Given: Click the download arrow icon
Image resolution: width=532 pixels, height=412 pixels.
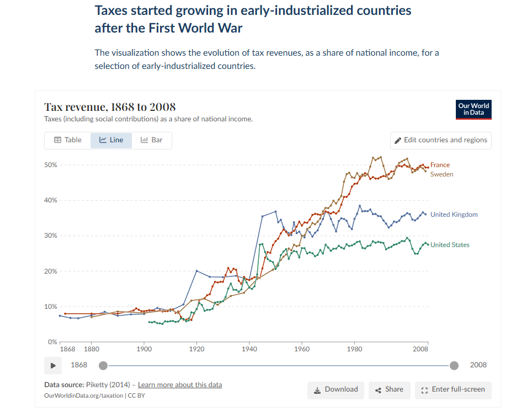Looking at the screenshot, I should coord(317,390).
